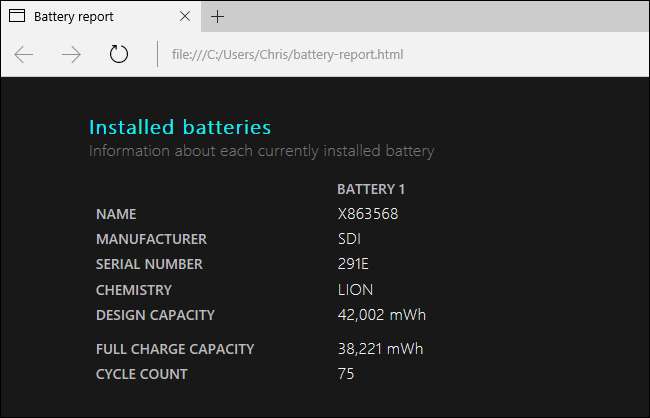The image size is (650, 418).
Task: Click the BATTERY 1 column header
Action: click(x=371, y=189)
